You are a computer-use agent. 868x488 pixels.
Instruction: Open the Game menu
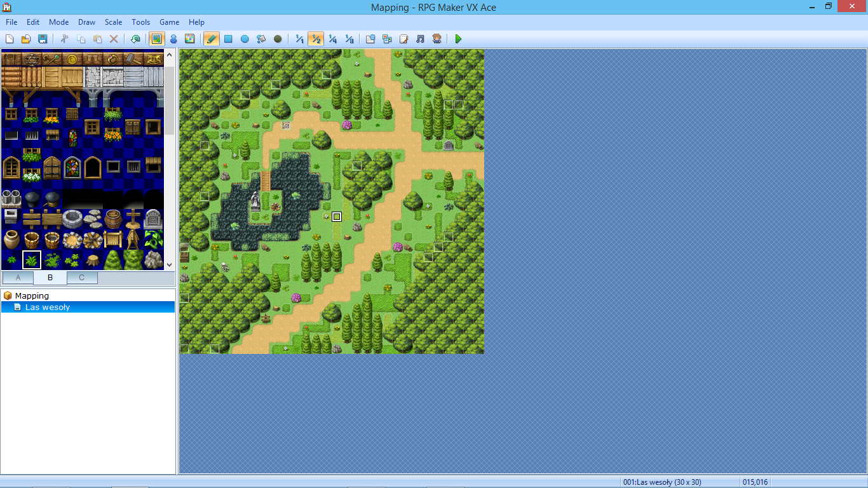(x=169, y=22)
